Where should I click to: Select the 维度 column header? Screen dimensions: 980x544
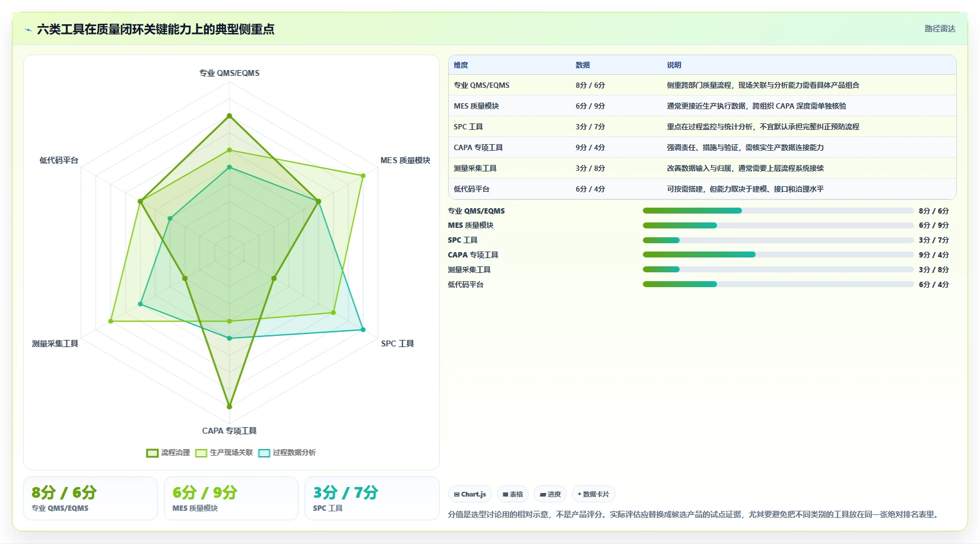(461, 65)
